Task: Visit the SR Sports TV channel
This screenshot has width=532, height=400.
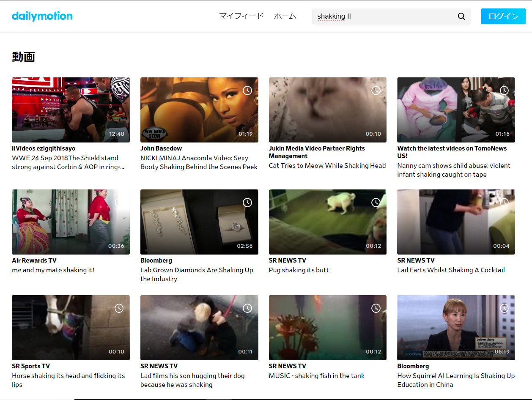Action: (x=31, y=366)
